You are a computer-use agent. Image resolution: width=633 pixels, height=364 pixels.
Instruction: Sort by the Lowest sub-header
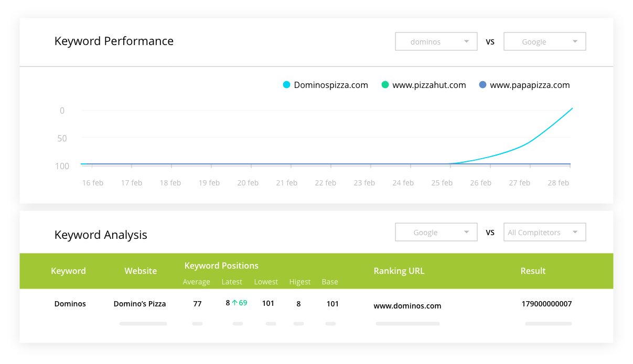pos(266,282)
